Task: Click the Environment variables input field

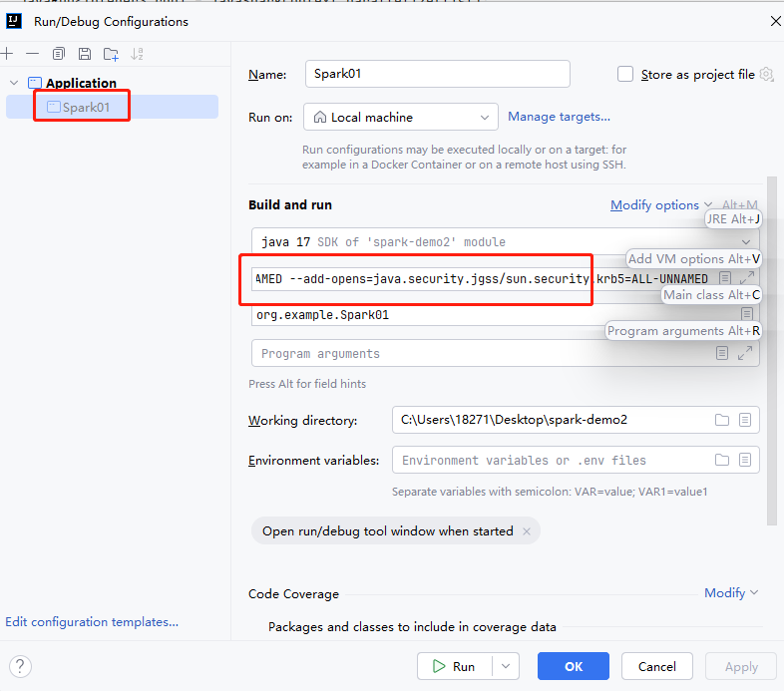Action: [x=554, y=460]
